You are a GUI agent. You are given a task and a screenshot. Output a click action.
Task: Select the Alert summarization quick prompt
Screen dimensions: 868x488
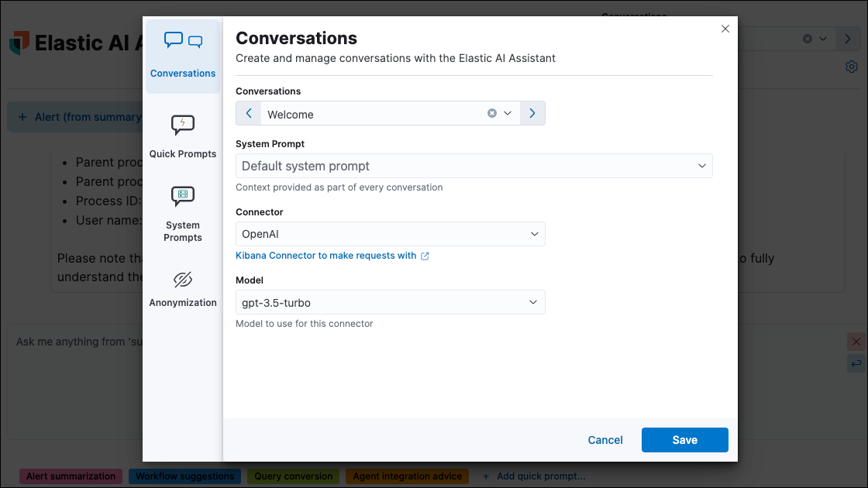click(x=70, y=476)
